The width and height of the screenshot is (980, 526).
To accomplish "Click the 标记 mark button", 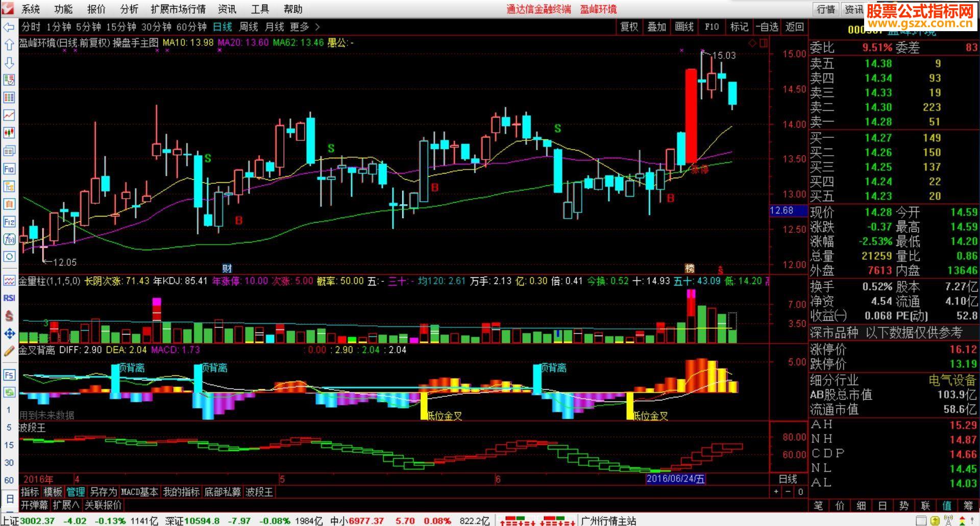I will 739,27.
